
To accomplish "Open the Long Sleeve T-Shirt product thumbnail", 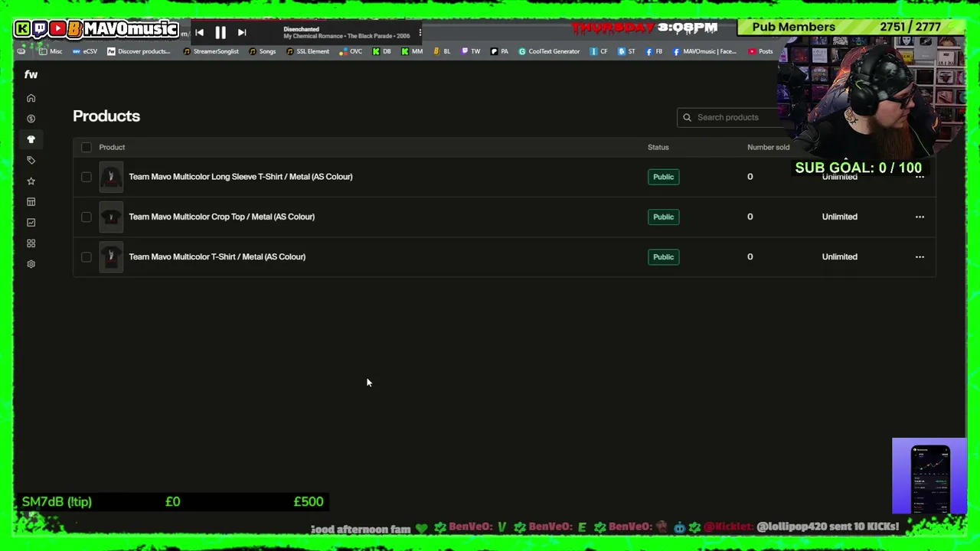I will [111, 177].
